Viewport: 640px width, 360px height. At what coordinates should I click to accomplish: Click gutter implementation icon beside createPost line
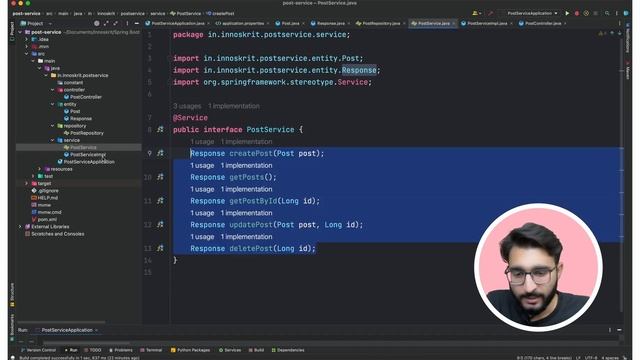pyautogui.click(x=160, y=153)
